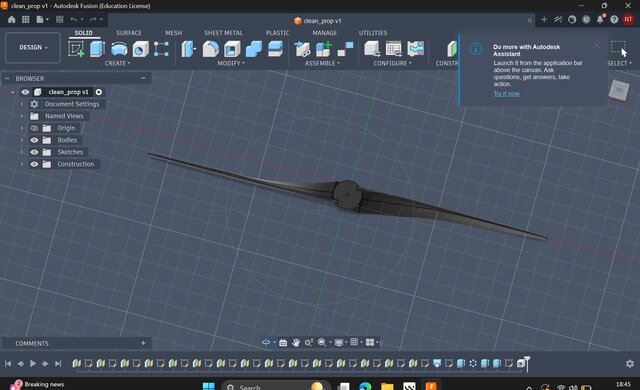Toggle visibility of clean_prop v1 component
The width and height of the screenshot is (640, 390).
(25, 92)
